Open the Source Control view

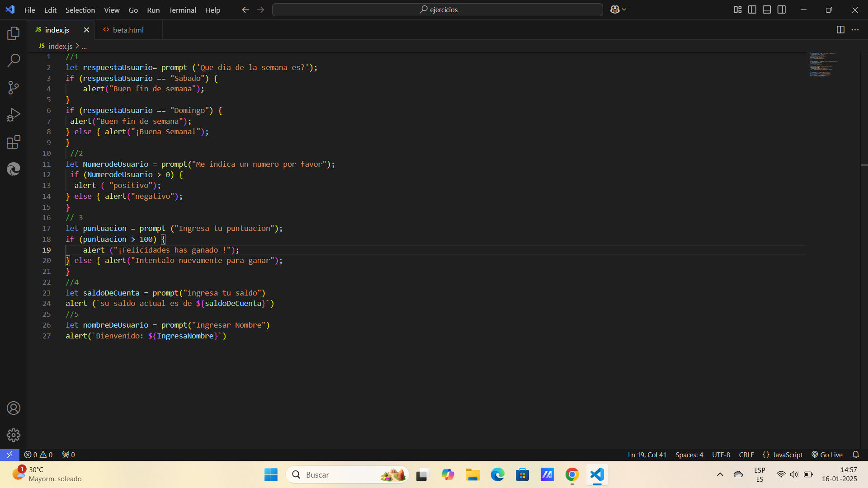14,88
